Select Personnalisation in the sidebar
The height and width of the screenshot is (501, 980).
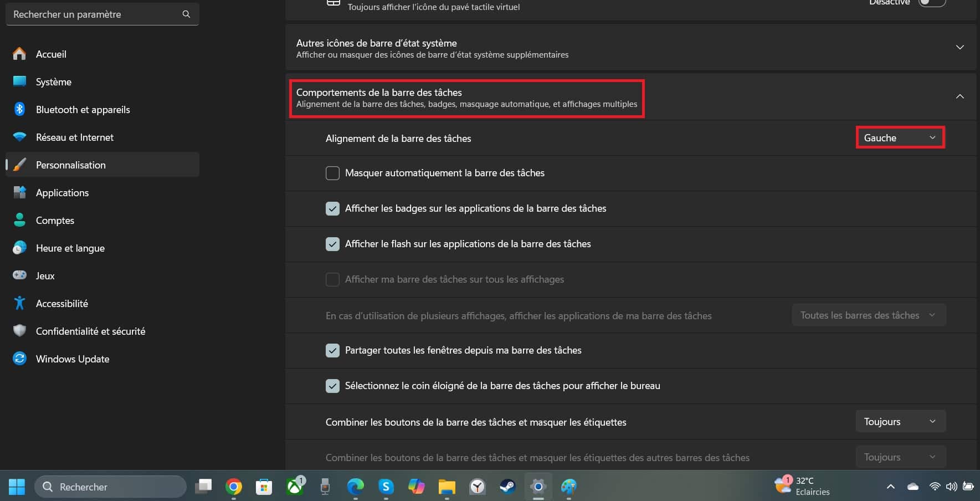click(71, 165)
